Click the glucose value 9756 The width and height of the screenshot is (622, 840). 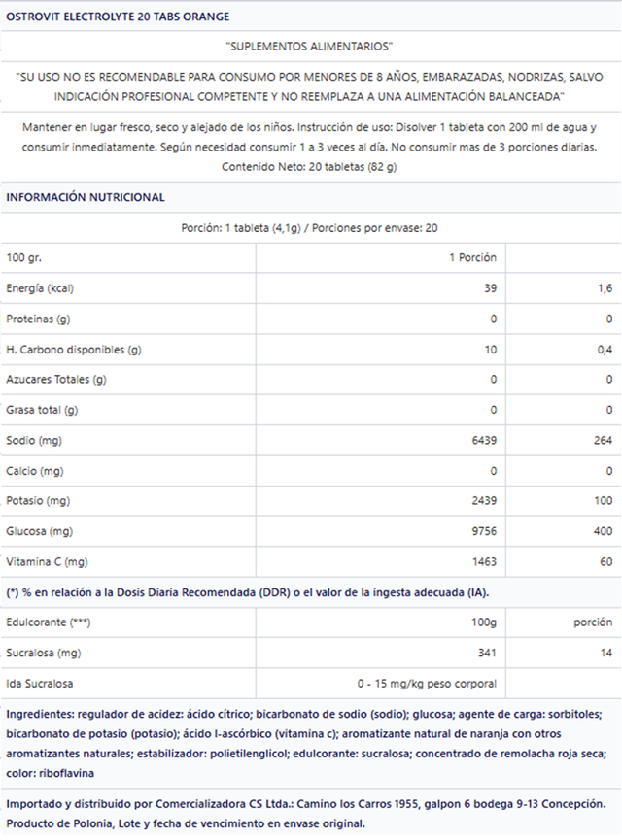pyautogui.click(x=484, y=531)
